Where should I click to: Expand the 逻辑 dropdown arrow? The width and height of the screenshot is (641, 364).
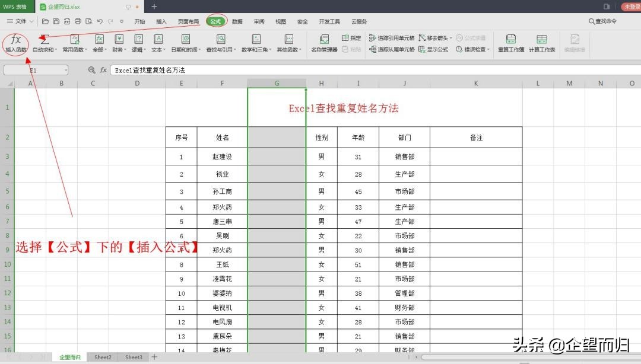coord(145,50)
